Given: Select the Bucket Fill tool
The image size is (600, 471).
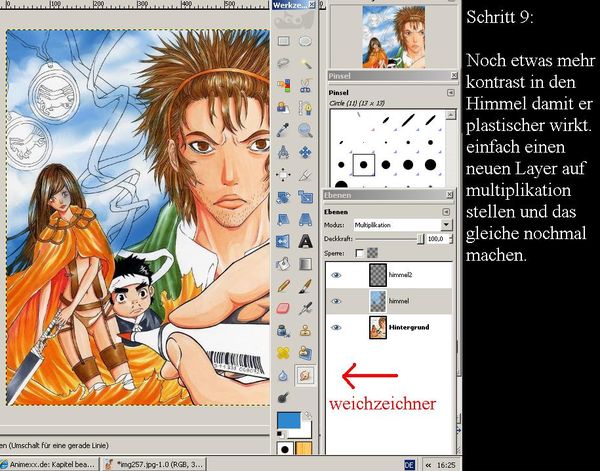Looking at the screenshot, I should 283,264.
